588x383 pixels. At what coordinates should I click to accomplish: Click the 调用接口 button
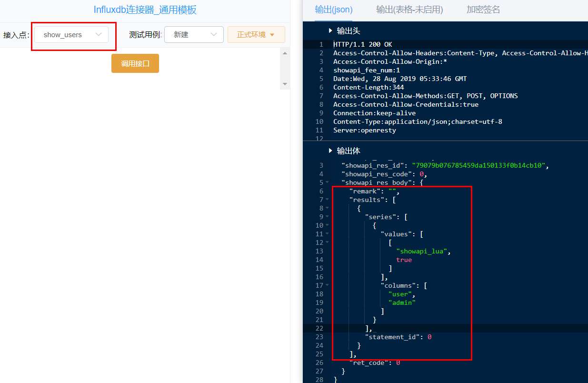135,63
